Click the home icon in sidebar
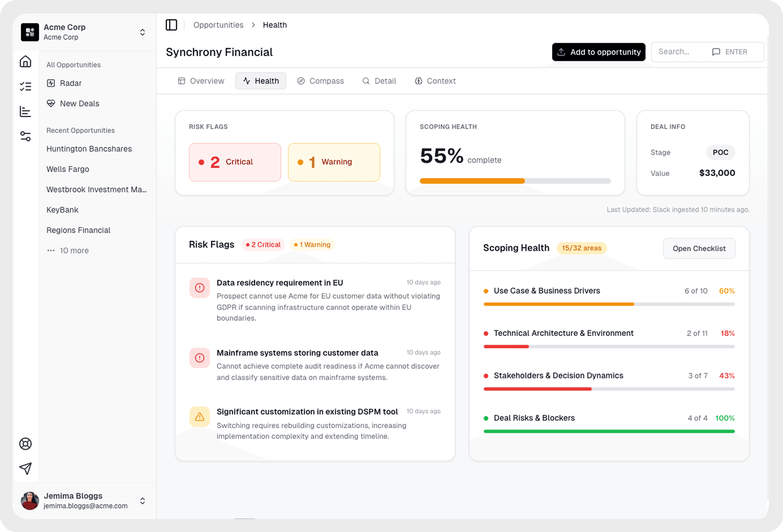 [25, 62]
